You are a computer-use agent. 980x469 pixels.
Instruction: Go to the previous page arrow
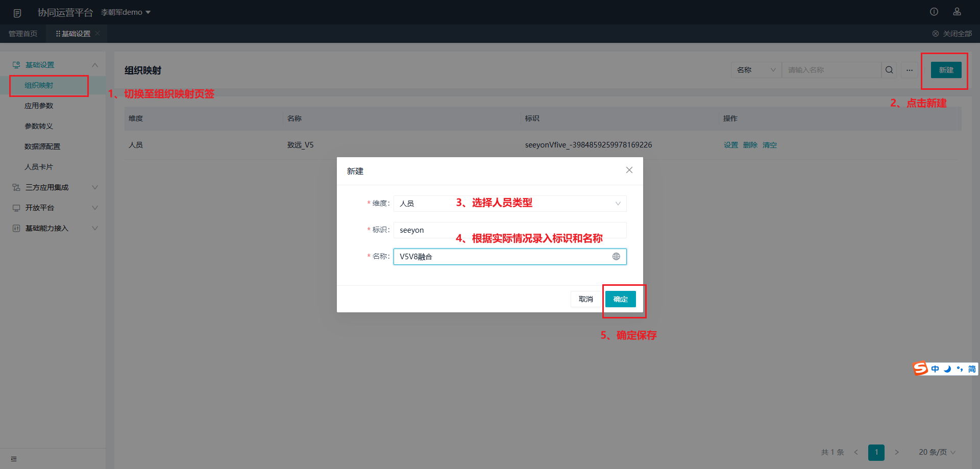pos(856,452)
